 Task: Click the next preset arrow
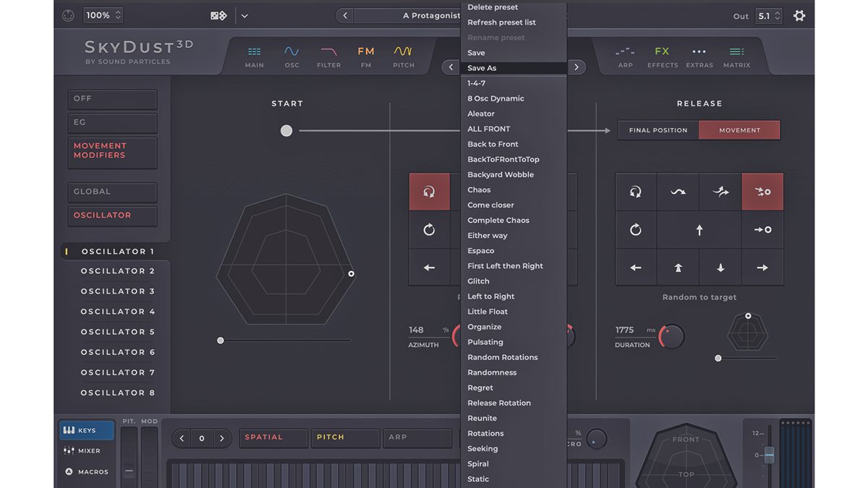tap(576, 67)
